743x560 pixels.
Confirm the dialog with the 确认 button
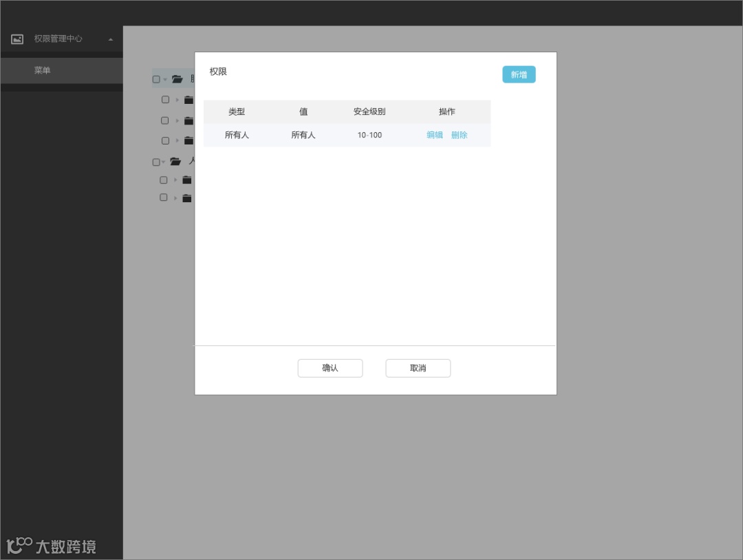[x=330, y=368]
